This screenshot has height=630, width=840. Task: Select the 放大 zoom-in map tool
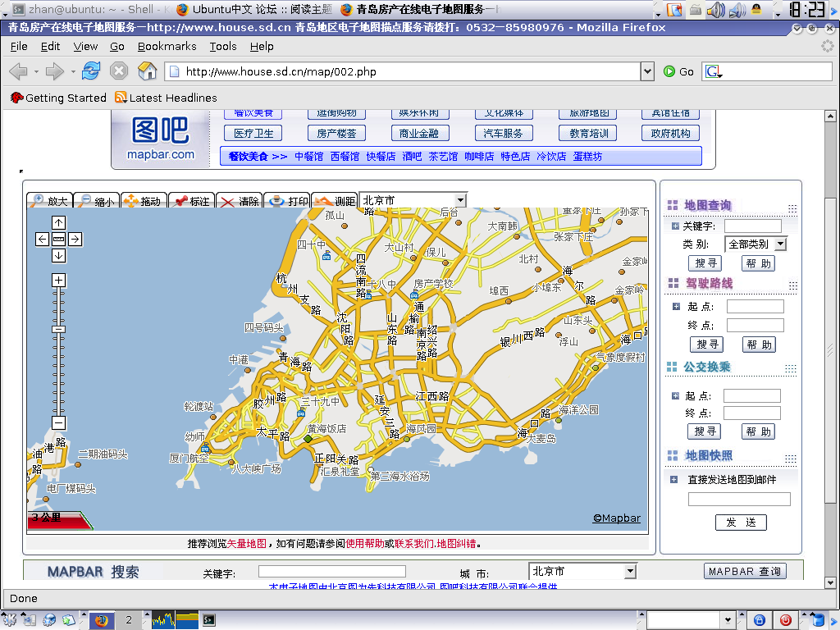click(x=49, y=201)
